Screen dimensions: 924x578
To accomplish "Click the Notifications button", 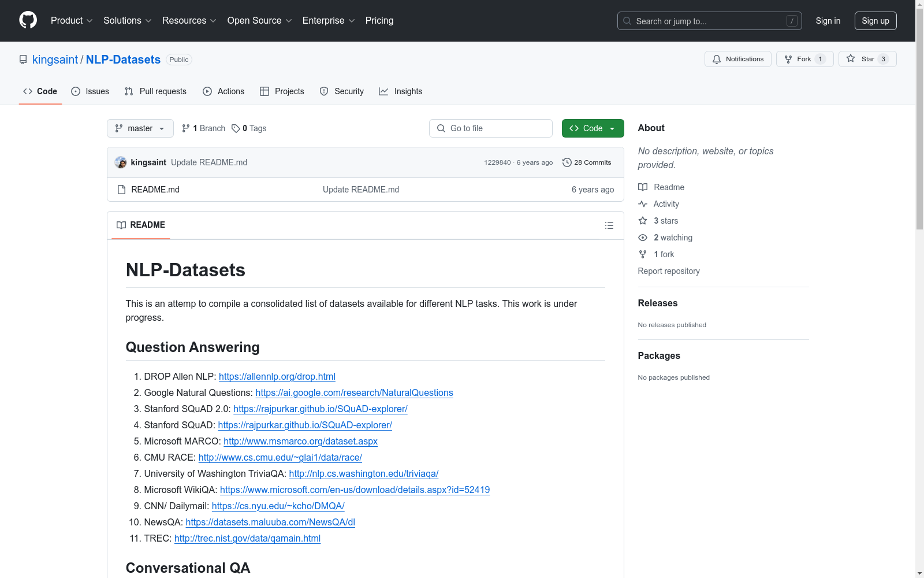I will coord(738,59).
